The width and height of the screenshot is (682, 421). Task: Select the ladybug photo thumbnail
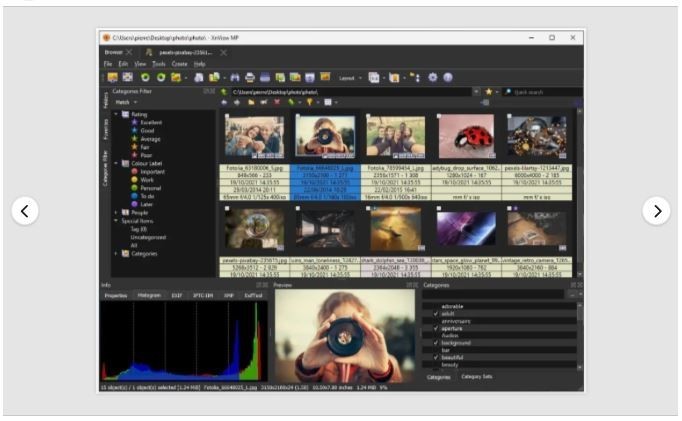(466, 137)
